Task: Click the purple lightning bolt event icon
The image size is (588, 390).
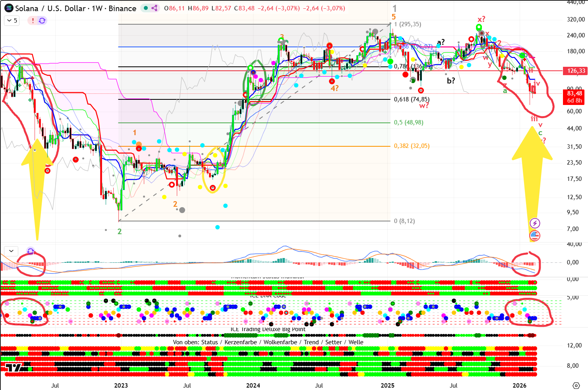Action: [x=535, y=223]
